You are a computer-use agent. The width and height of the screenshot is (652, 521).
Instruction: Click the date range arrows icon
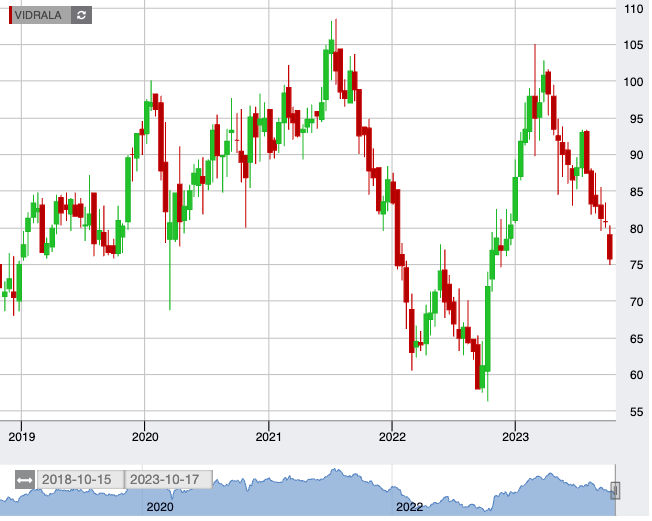25,480
